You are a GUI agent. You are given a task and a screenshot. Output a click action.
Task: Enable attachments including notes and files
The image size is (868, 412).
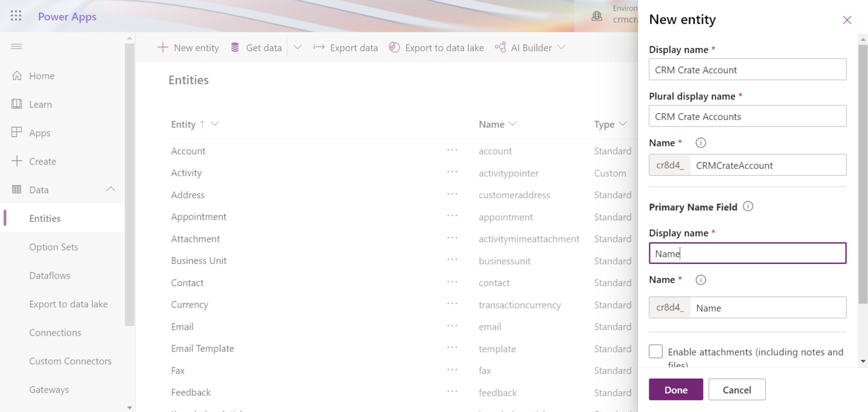pyautogui.click(x=656, y=351)
